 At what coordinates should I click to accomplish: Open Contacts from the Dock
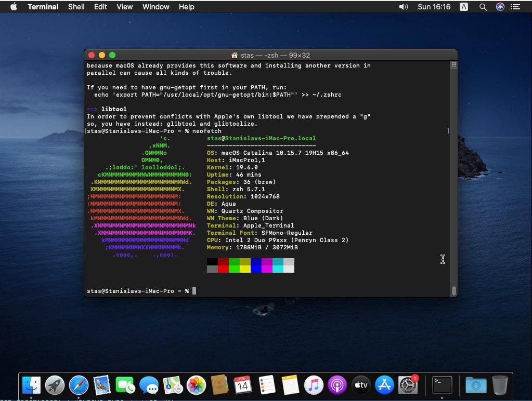pyautogui.click(x=219, y=385)
